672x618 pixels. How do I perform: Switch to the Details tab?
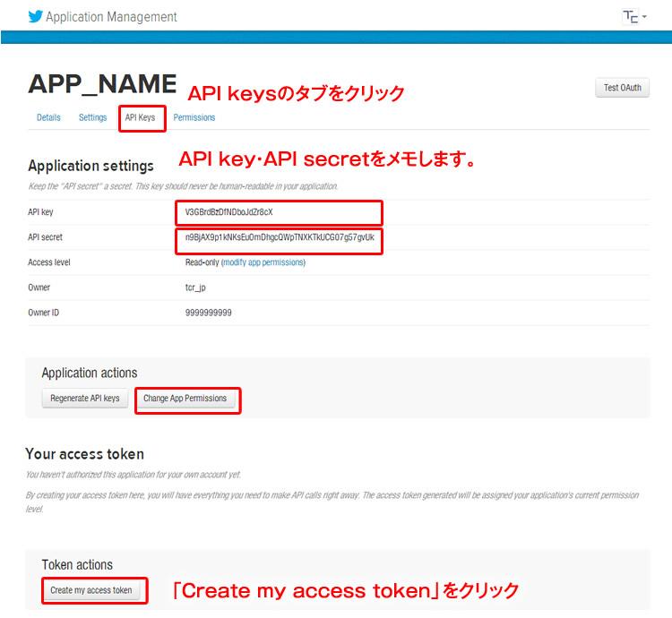click(x=48, y=117)
